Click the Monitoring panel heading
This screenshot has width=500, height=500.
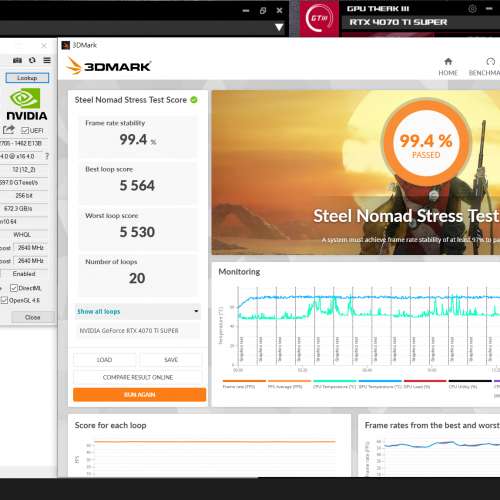(239, 272)
